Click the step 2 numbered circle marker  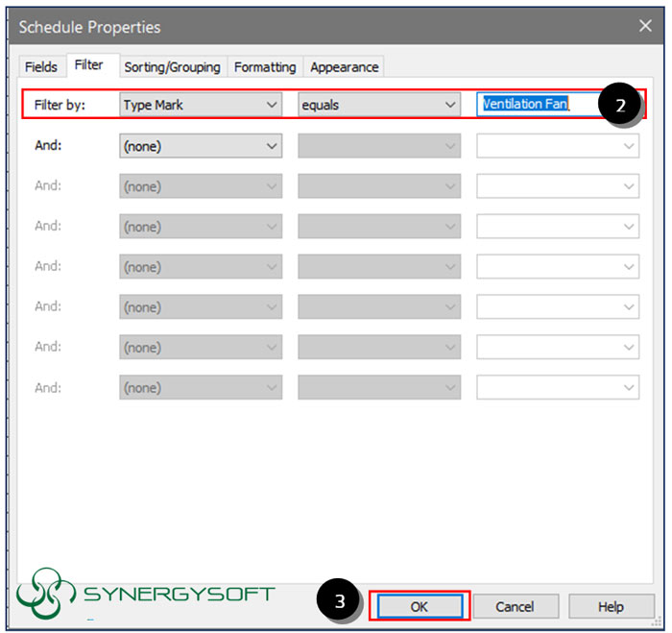pyautogui.click(x=620, y=106)
